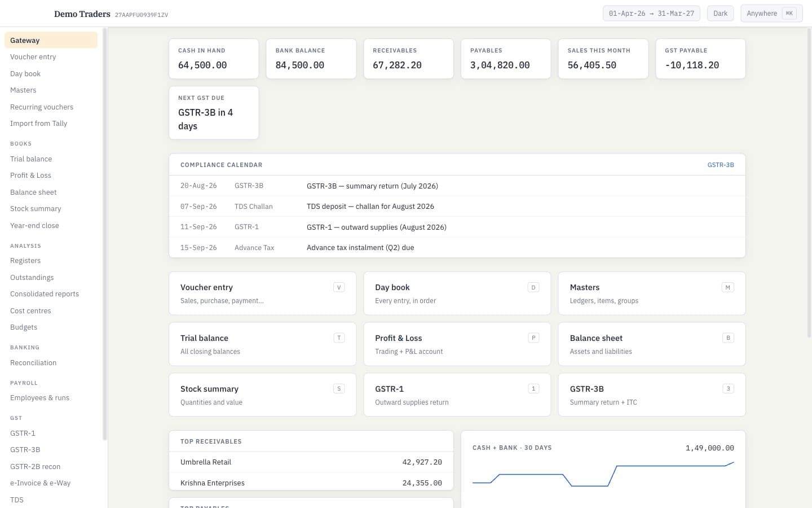Viewport: 812px width, 508px height.
Task: Click the Next GST Due tile
Action: pos(214,113)
